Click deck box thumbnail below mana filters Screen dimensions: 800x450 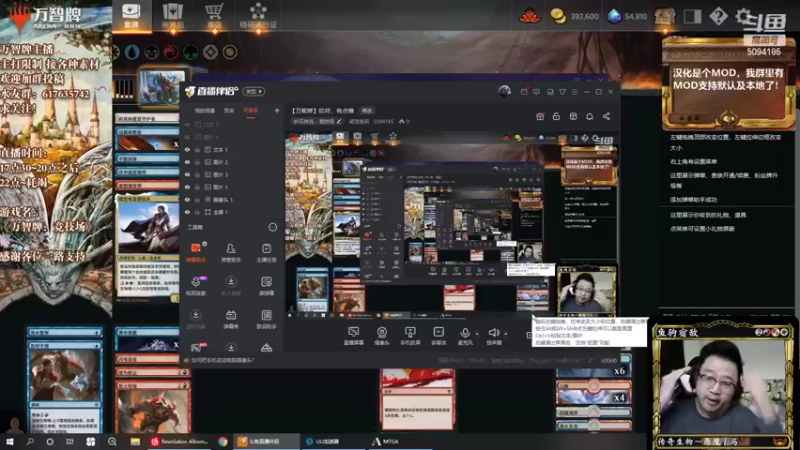[x=162, y=87]
